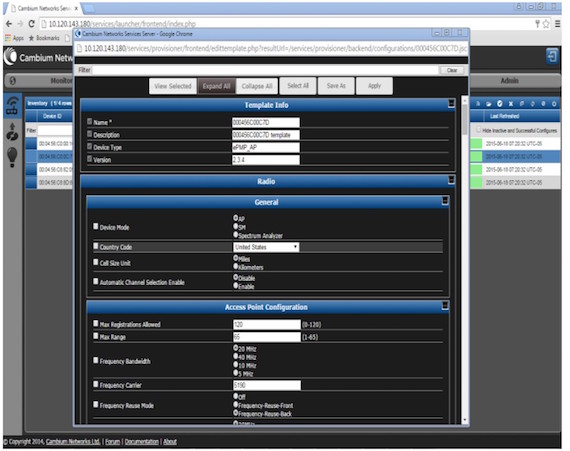Collapse the Access Point Configuration section

click(x=445, y=306)
